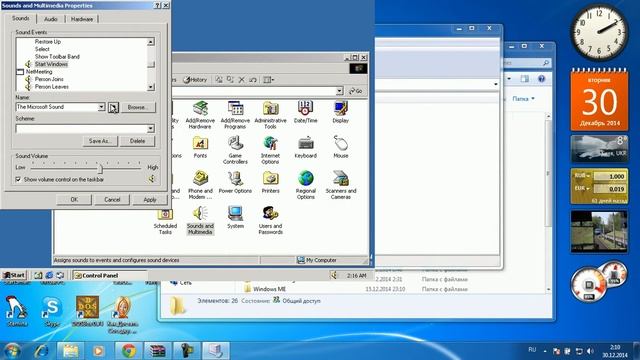
Task: Click the Sound Volume slider thumb
Action: coord(100,168)
